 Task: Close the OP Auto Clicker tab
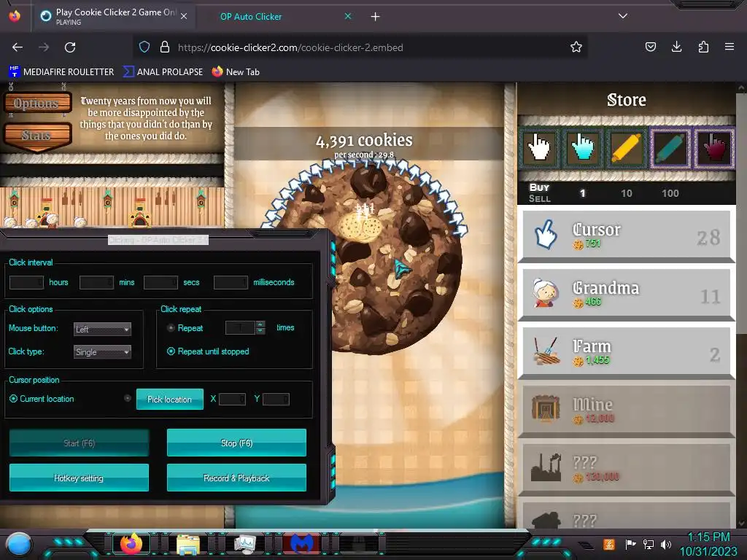pyautogui.click(x=348, y=16)
